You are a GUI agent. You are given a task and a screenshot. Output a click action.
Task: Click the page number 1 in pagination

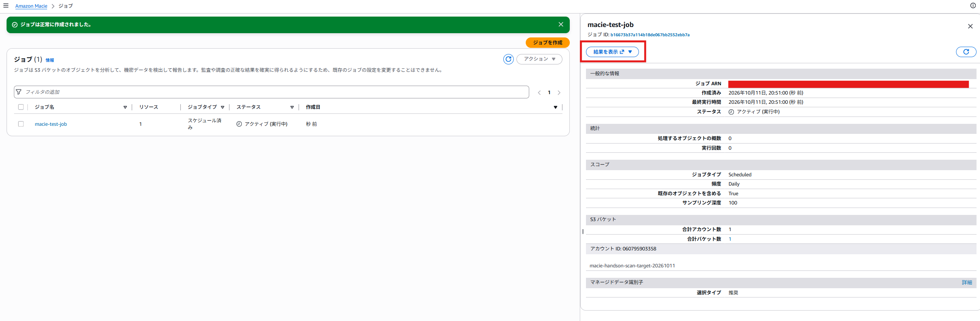(x=549, y=93)
